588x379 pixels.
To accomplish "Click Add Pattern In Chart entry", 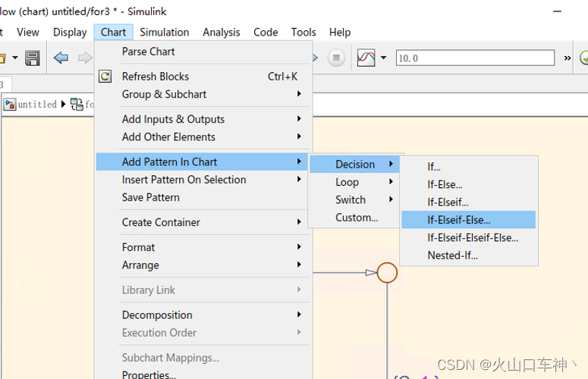I will click(203, 161).
